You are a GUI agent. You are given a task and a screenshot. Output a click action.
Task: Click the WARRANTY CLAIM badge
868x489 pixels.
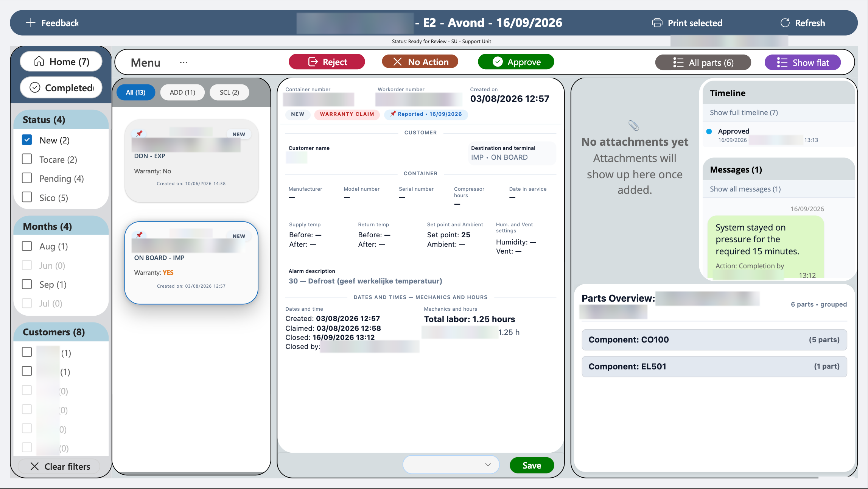(347, 114)
